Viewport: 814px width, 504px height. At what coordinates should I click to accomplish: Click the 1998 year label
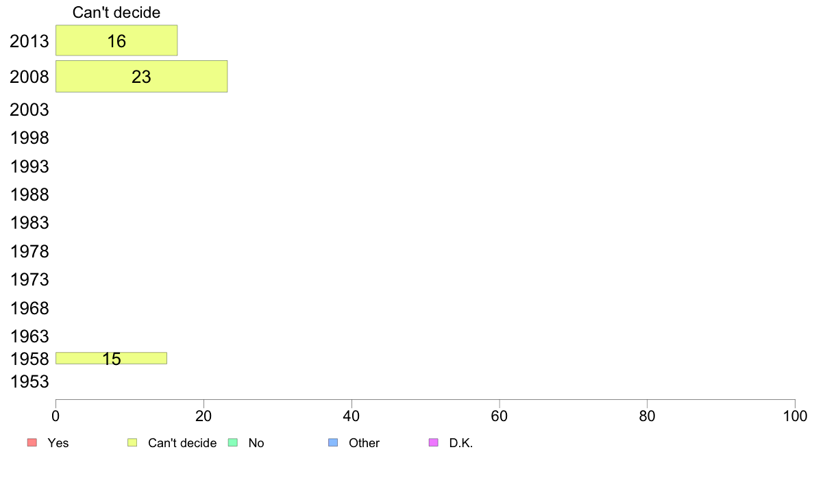click(29, 138)
